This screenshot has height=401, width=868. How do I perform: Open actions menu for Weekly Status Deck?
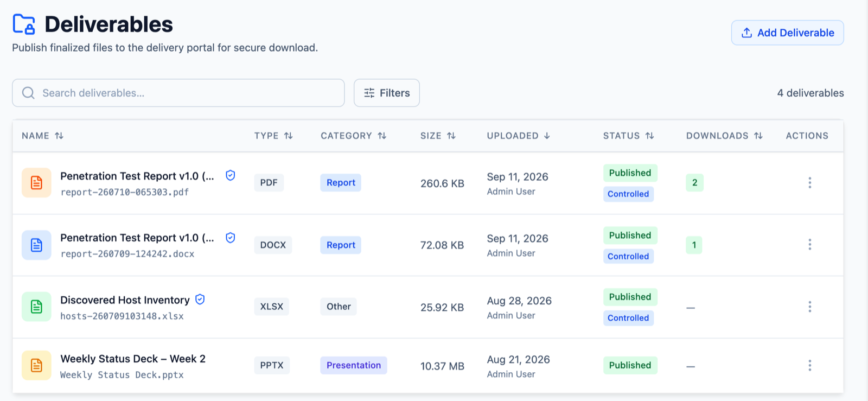[x=810, y=365]
